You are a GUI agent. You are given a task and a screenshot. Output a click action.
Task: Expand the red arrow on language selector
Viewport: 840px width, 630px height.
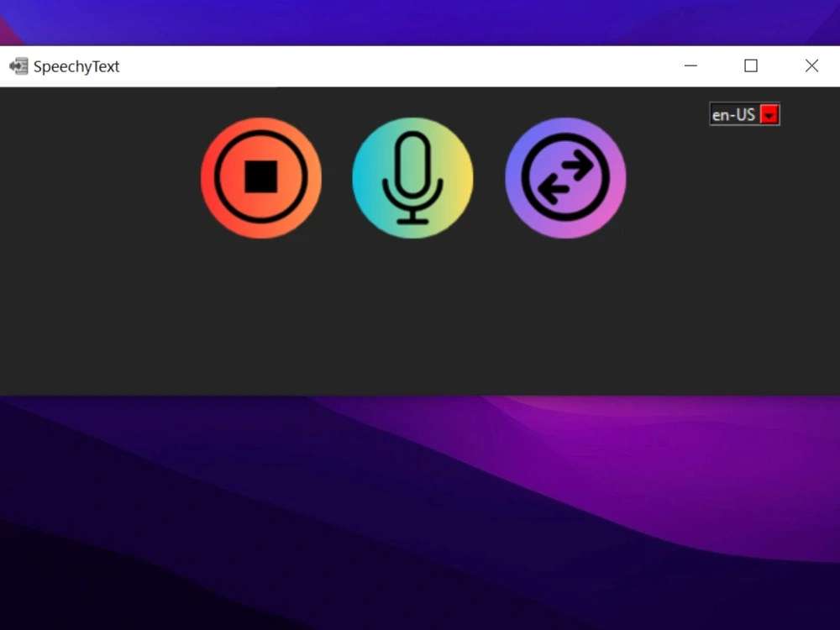click(x=769, y=114)
